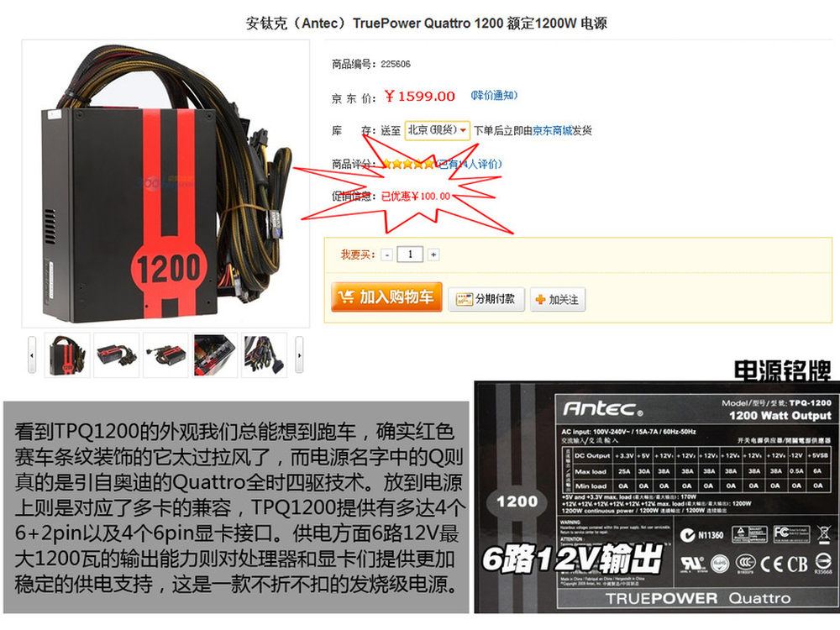Open the 京东商城 link in the stock line
This screenshot has height=630, width=840.
(x=552, y=130)
